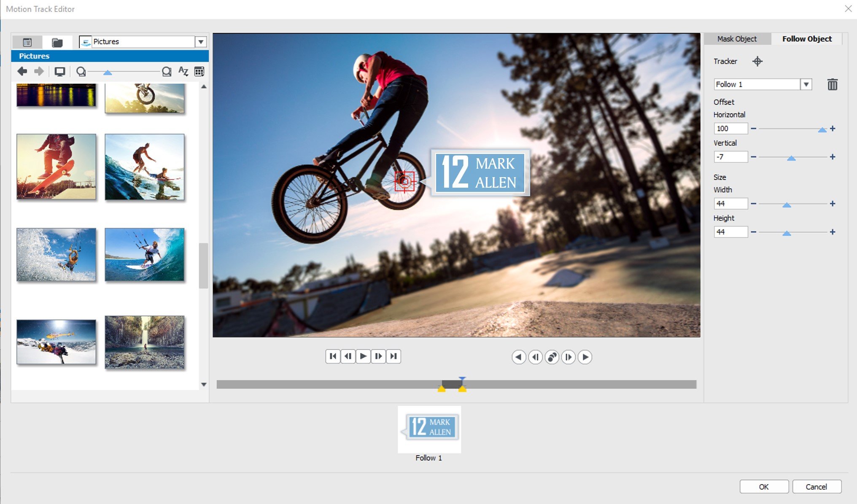The width and height of the screenshot is (857, 504).
Task: Click the monitor display icon in browser toolbar
Action: pos(60,71)
